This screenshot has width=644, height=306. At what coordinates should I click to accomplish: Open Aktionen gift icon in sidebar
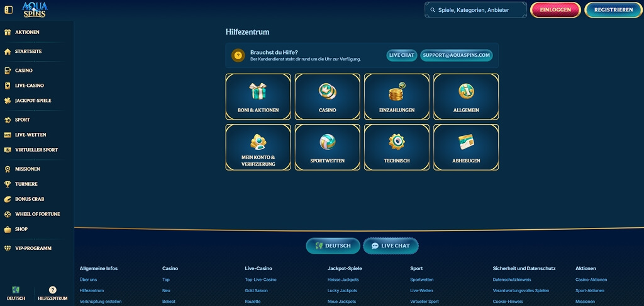(8, 32)
